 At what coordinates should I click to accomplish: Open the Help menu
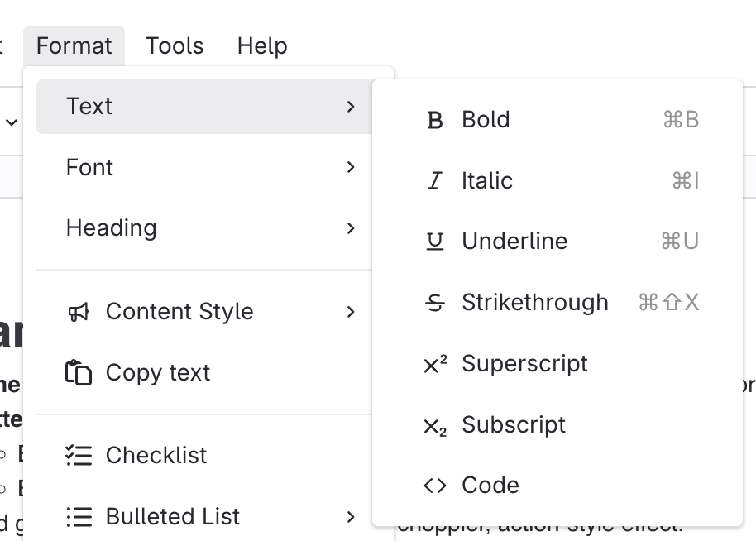pos(262,45)
